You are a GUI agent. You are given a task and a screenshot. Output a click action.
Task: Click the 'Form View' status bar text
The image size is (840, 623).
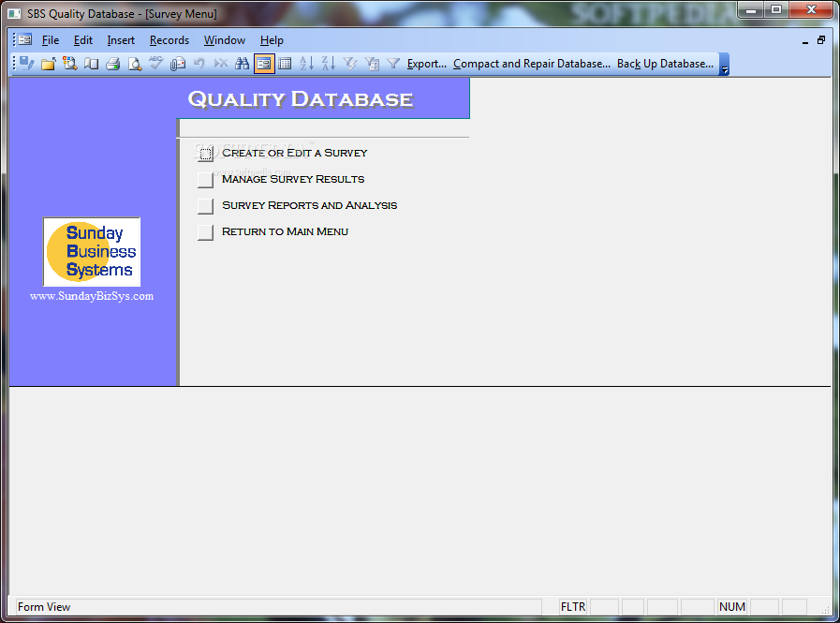point(44,607)
